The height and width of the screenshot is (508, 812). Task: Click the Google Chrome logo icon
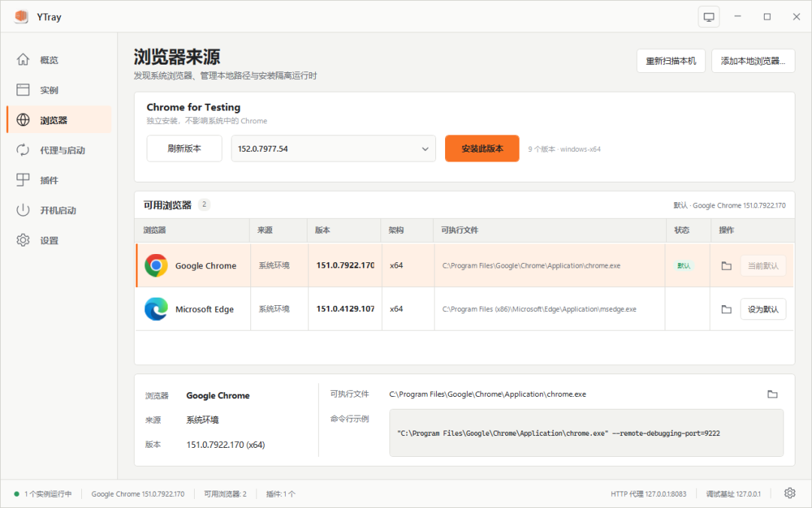click(x=156, y=266)
